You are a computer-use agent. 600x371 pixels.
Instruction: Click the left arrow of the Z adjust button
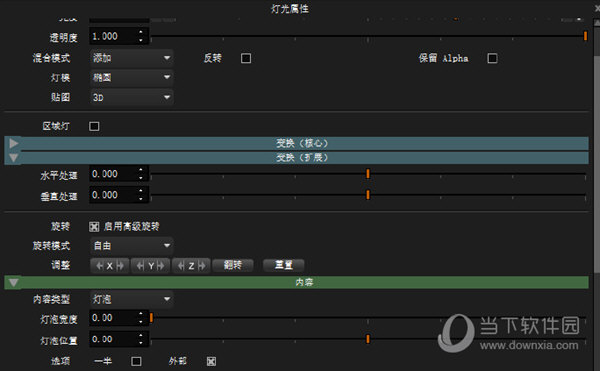tap(181, 265)
